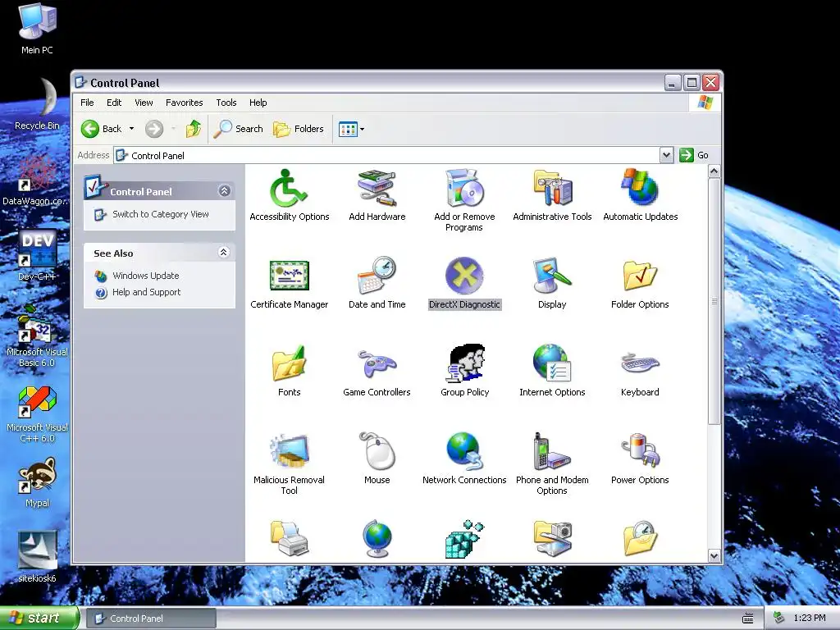Click the Back navigation button
This screenshot has height=630, width=840.
[102, 129]
